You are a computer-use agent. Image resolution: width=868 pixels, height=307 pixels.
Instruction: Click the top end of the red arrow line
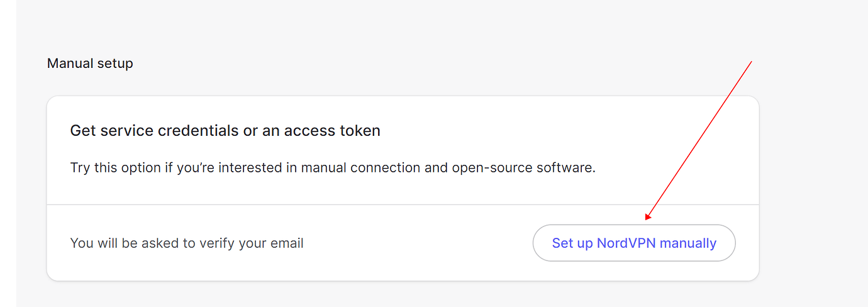click(752, 62)
